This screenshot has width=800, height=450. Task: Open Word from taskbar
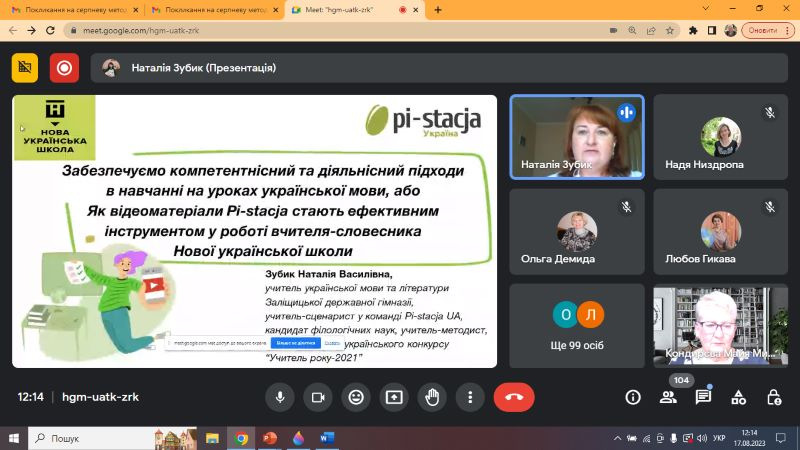click(x=327, y=438)
